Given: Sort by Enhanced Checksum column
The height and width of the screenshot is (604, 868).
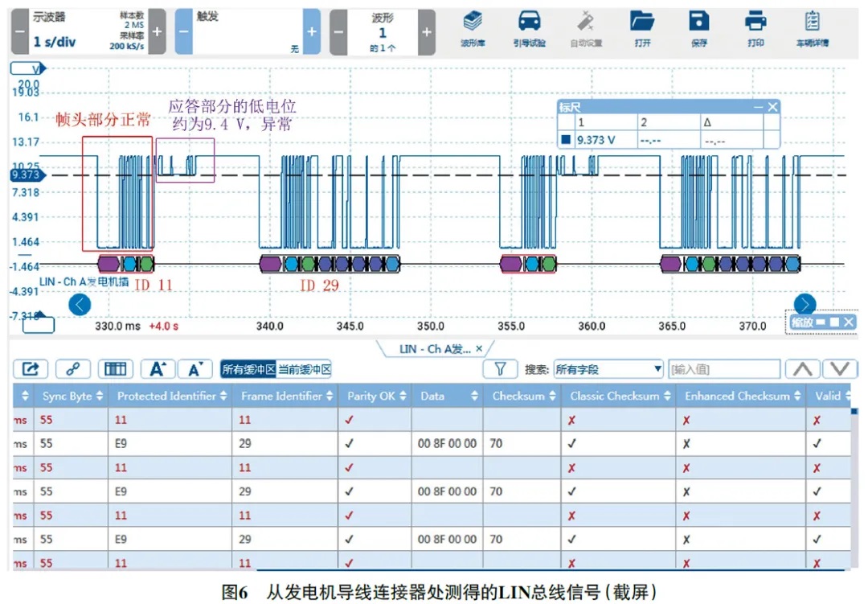Looking at the screenshot, I should 742,396.
